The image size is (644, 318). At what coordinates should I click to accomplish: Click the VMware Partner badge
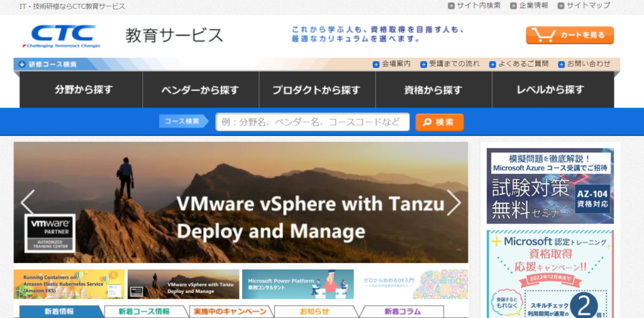pos(50,233)
